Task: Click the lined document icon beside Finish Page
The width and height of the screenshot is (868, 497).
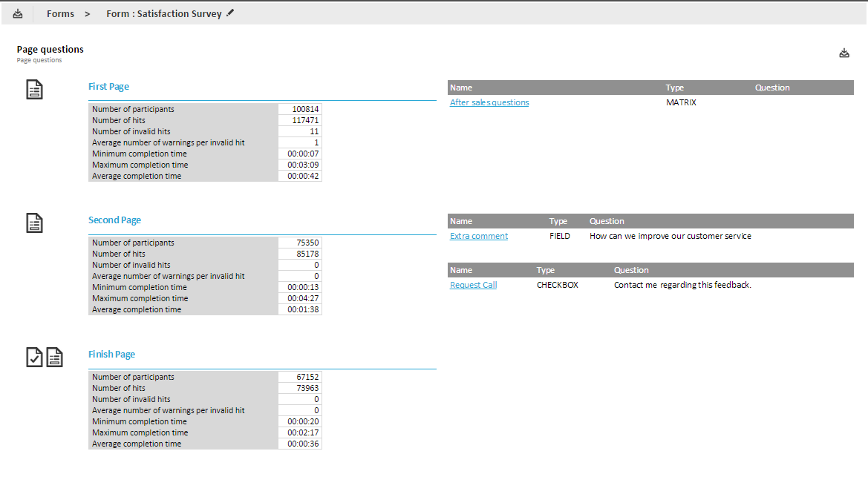Action: coord(55,357)
